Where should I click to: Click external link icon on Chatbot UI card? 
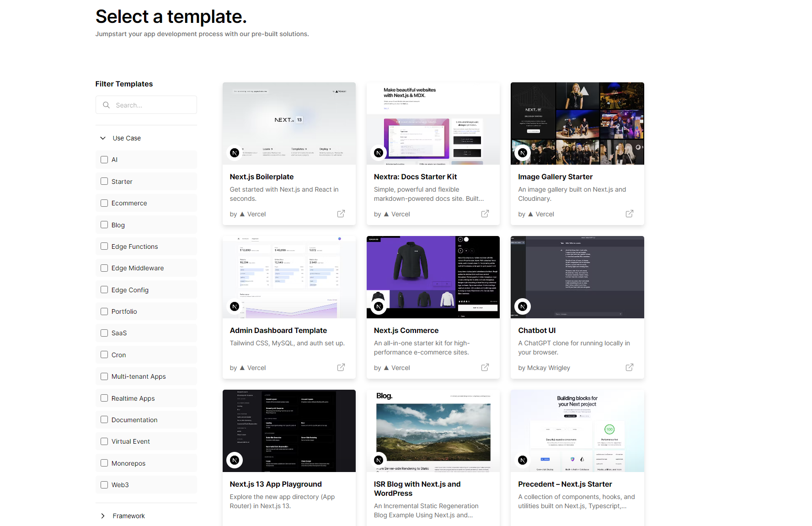coord(630,367)
